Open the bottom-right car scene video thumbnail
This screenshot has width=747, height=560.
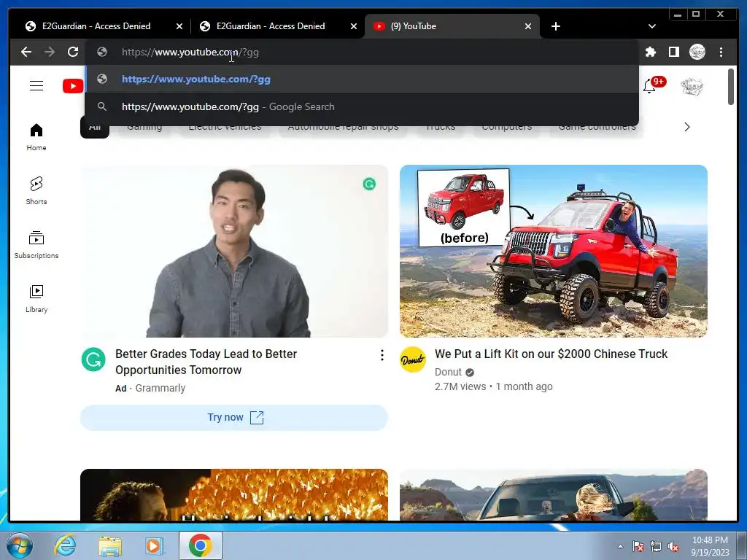pyautogui.click(x=554, y=495)
